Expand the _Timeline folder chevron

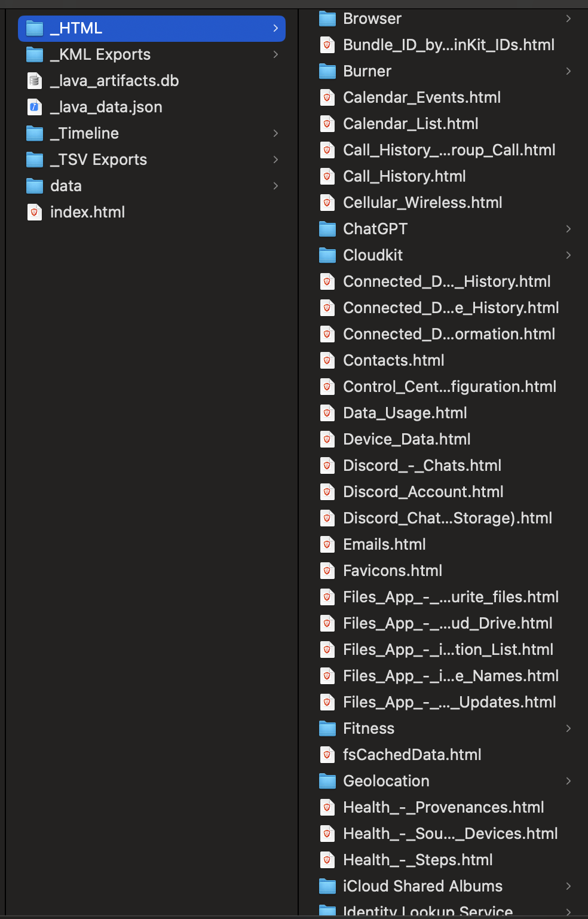(x=275, y=133)
